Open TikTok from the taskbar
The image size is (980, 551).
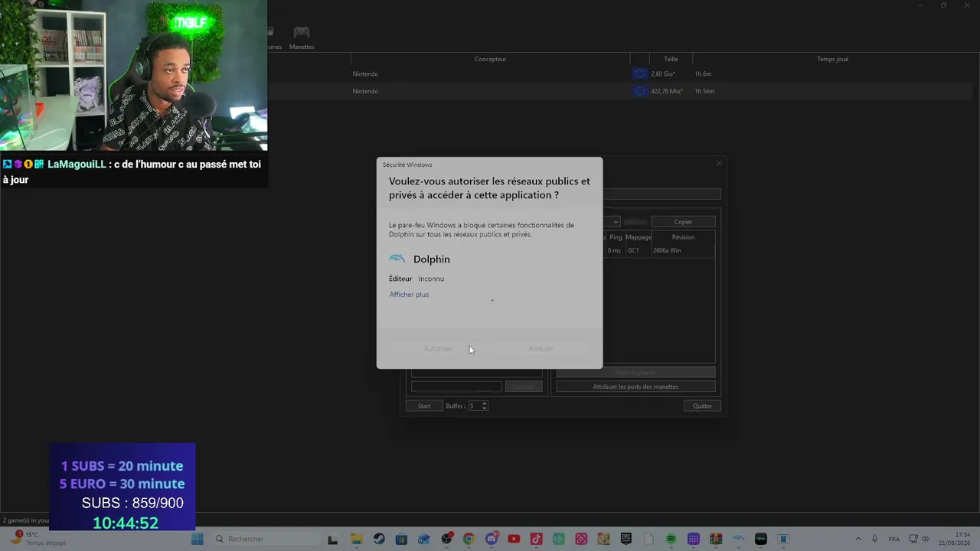pyautogui.click(x=536, y=539)
